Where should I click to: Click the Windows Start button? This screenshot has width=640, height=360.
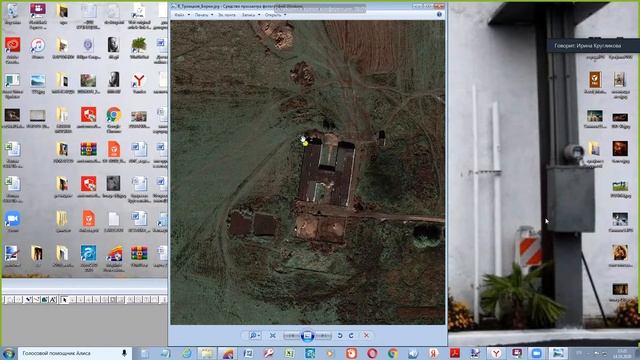click(9, 353)
